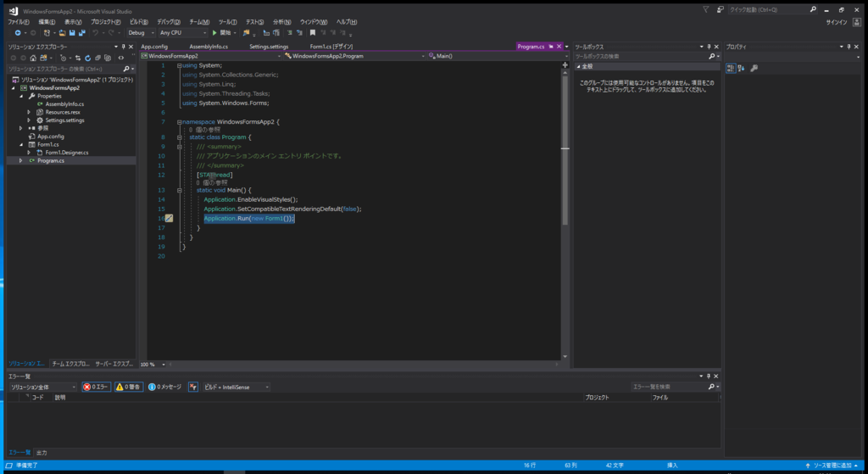Click the code editor vertical scrollbar
Screen dimensions: 868x474
click(x=565, y=210)
